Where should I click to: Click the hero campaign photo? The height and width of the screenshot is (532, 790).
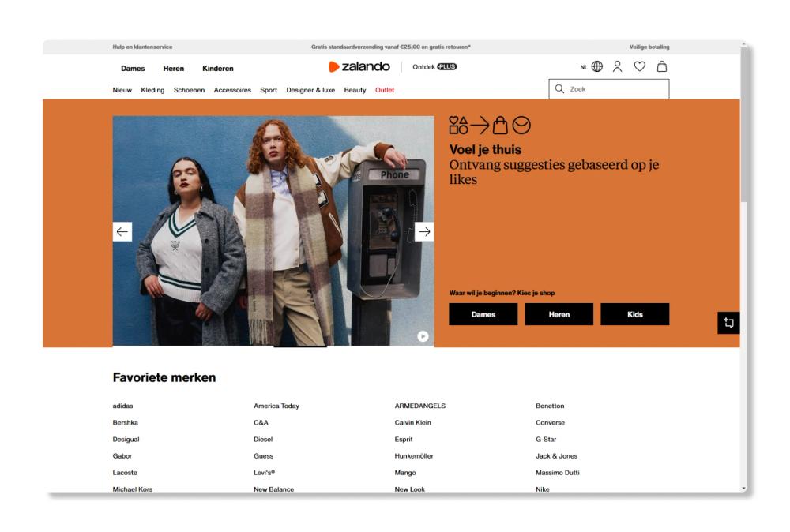[273, 230]
